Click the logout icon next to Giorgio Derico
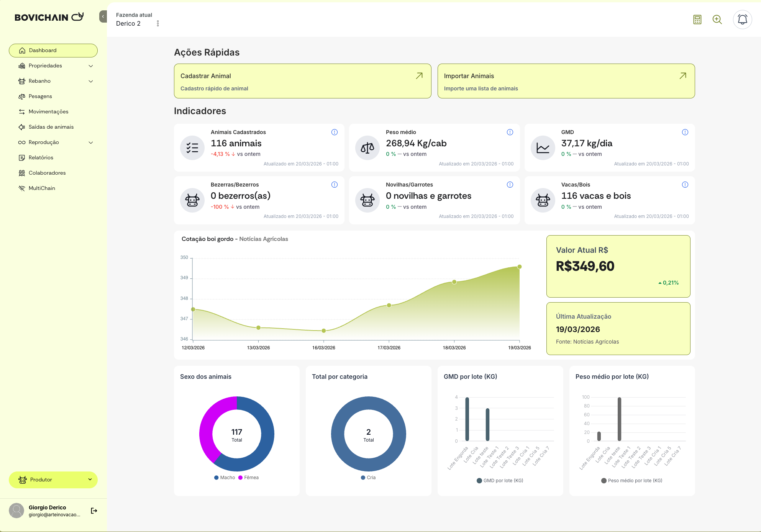This screenshot has height=532, width=761. pos(94,511)
